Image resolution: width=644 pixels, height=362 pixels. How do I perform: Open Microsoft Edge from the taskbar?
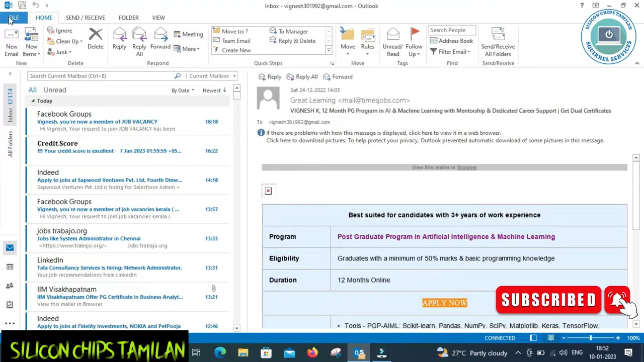220,353
